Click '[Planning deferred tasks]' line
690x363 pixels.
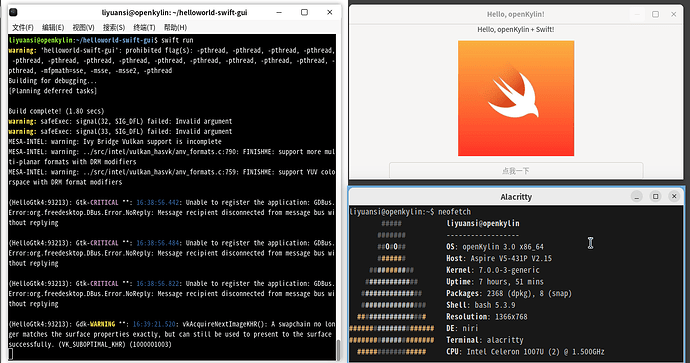[52, 91]
